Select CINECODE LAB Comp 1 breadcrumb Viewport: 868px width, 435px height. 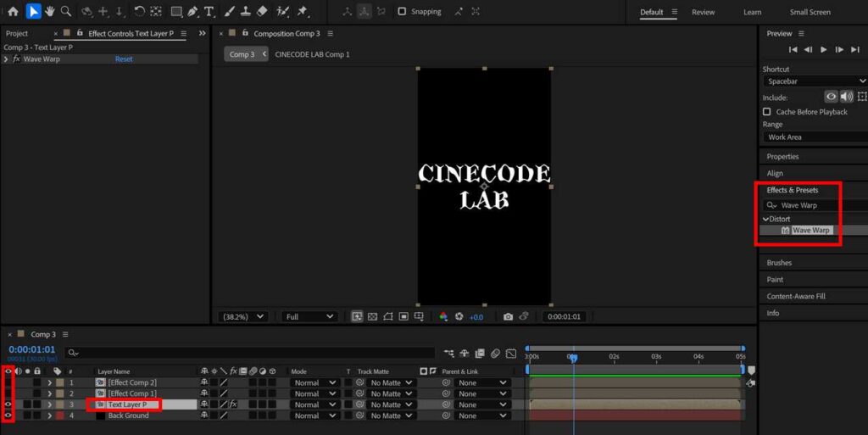click(x=312, y=54)
